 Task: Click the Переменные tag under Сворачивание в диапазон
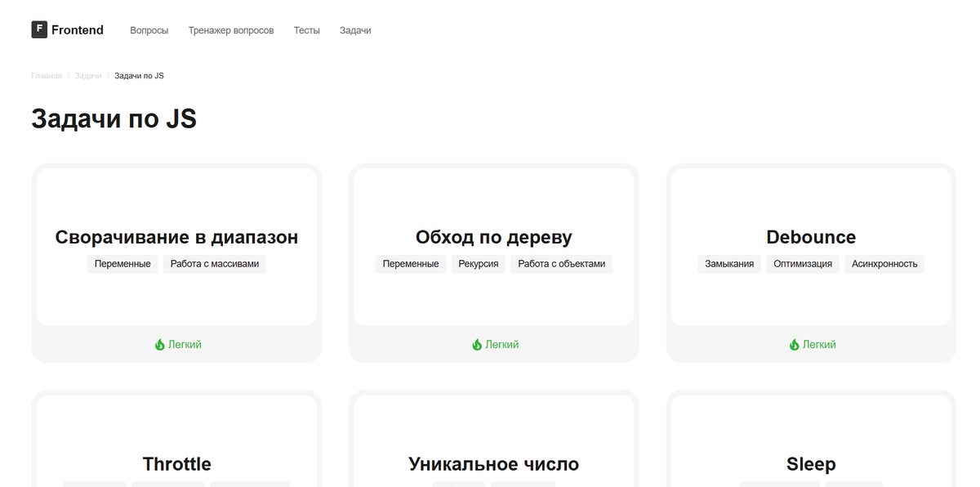pyautogui.click(x=122, y=264)
